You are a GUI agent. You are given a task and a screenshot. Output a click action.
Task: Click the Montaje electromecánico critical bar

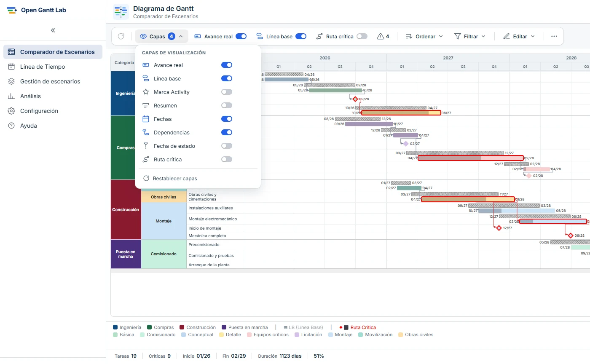(553, 221)
